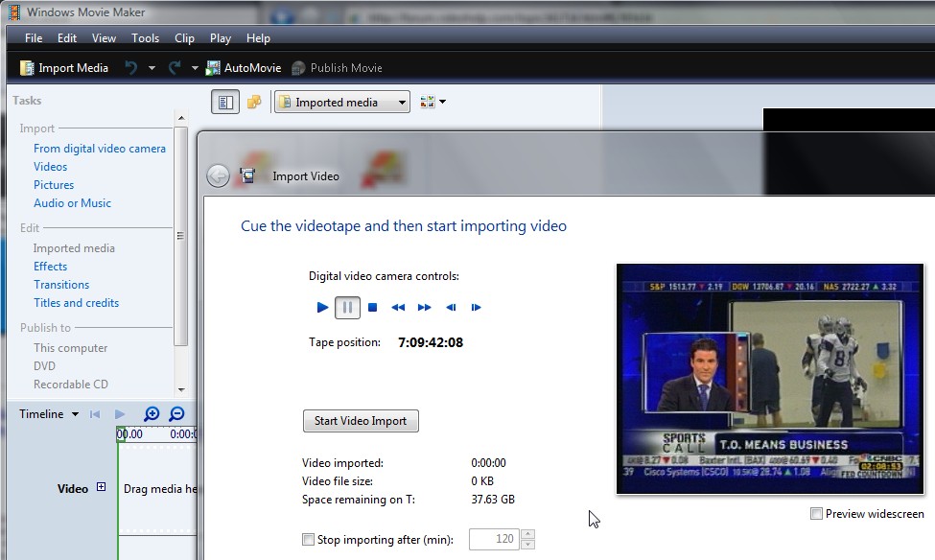Click From digital video camera link
The image size is (935, 560).
100,149
